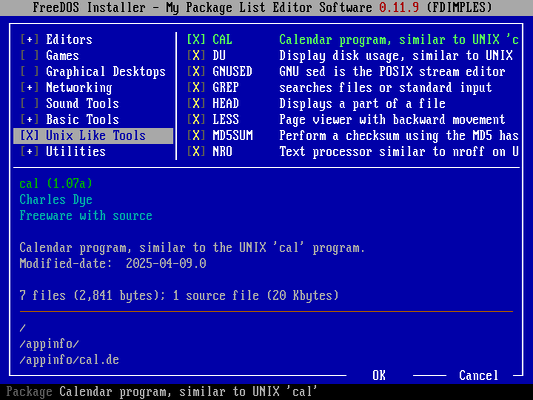The height and width of the screenshot is (400, 533).
Task: Select the Games category
Action: click(x=63, y=56)
